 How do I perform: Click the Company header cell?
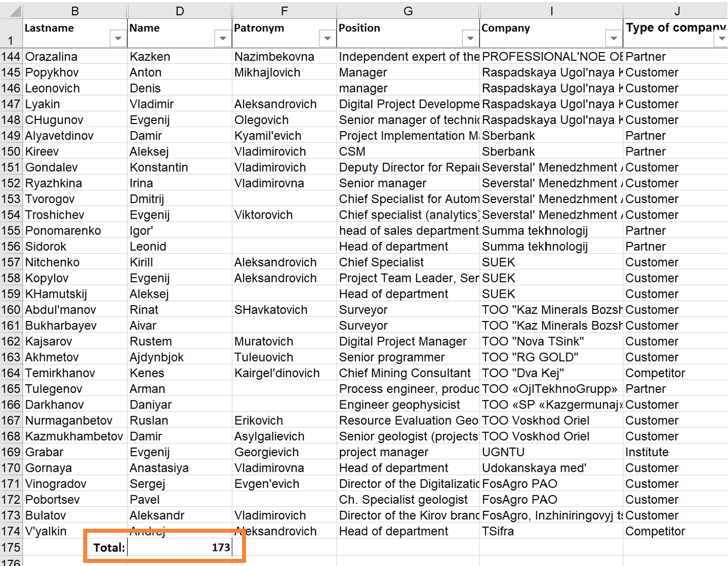[x=551, y=33]
